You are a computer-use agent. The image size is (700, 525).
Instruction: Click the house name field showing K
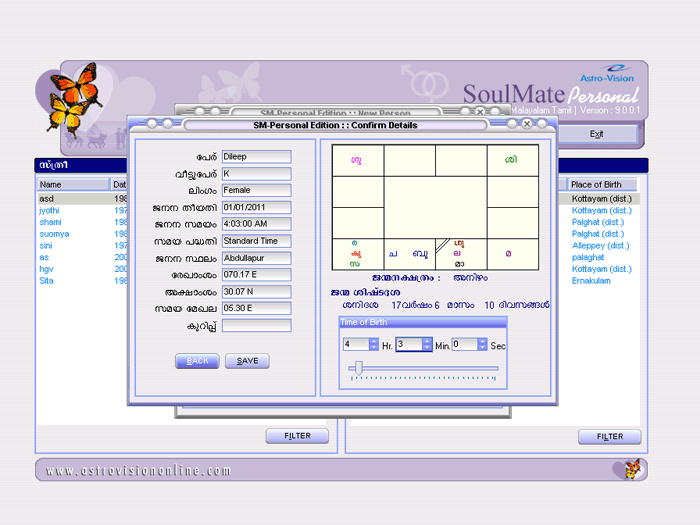257,174
